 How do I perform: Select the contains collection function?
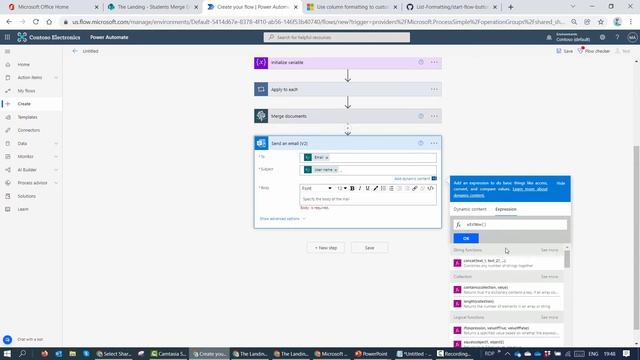tap(506, 290)
